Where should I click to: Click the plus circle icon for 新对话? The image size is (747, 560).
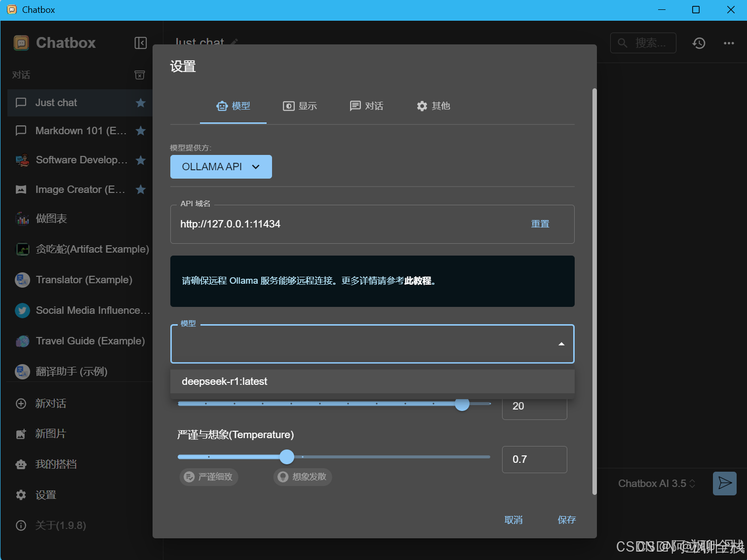point(21,404)
